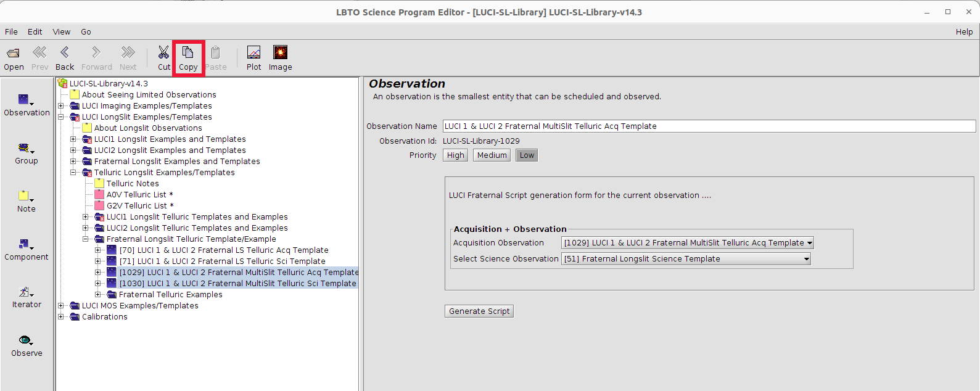
Task: Click the Observe eye icon
Action: 25,340
